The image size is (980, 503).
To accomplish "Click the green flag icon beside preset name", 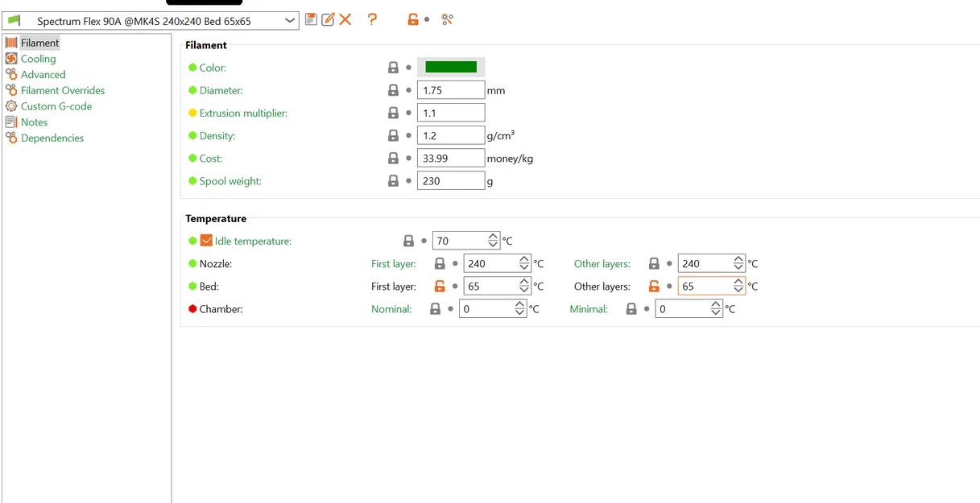I will click(x=14, y=20).
